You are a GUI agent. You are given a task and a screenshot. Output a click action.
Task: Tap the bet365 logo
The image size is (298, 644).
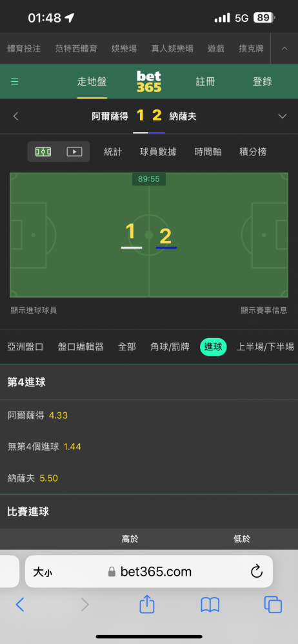(148, 81)
